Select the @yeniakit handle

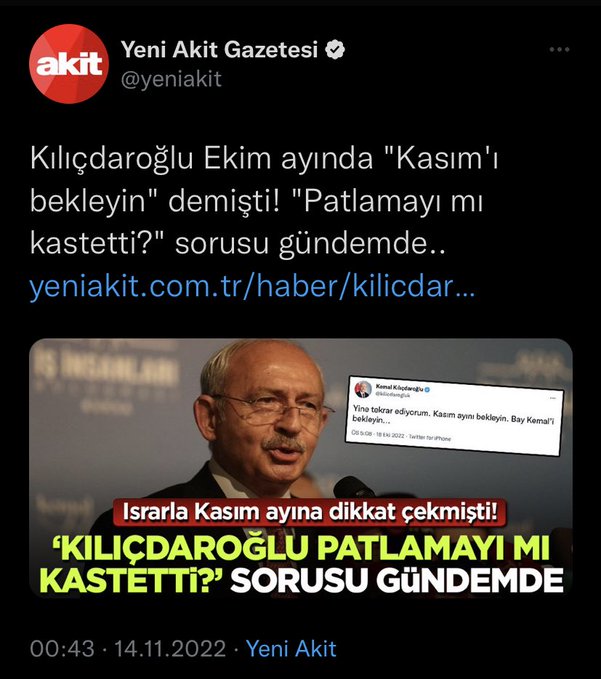click(171, 79)
